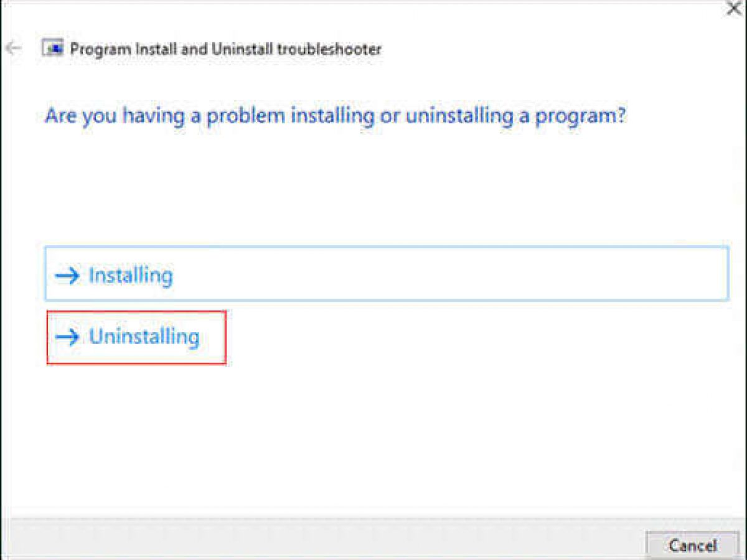Image resolution: width=747 pixels, height=560 pixels.
Task: Choose the Uninstalling option label
Action: (144, 337)
